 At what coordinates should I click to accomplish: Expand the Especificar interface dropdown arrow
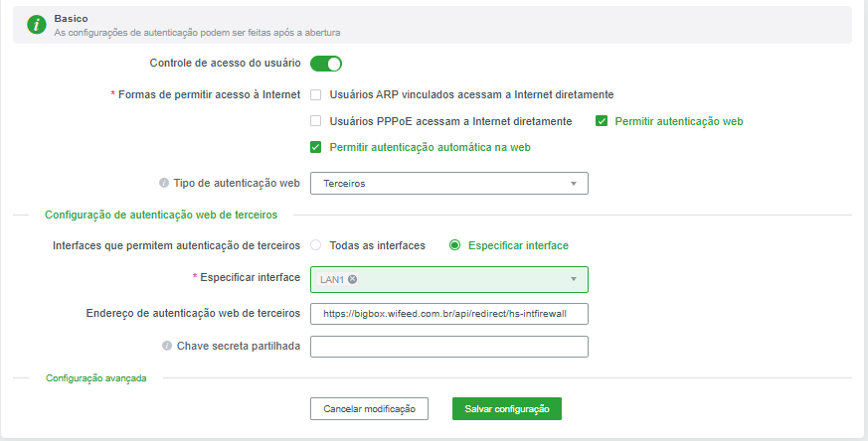(x=573, y=280)
